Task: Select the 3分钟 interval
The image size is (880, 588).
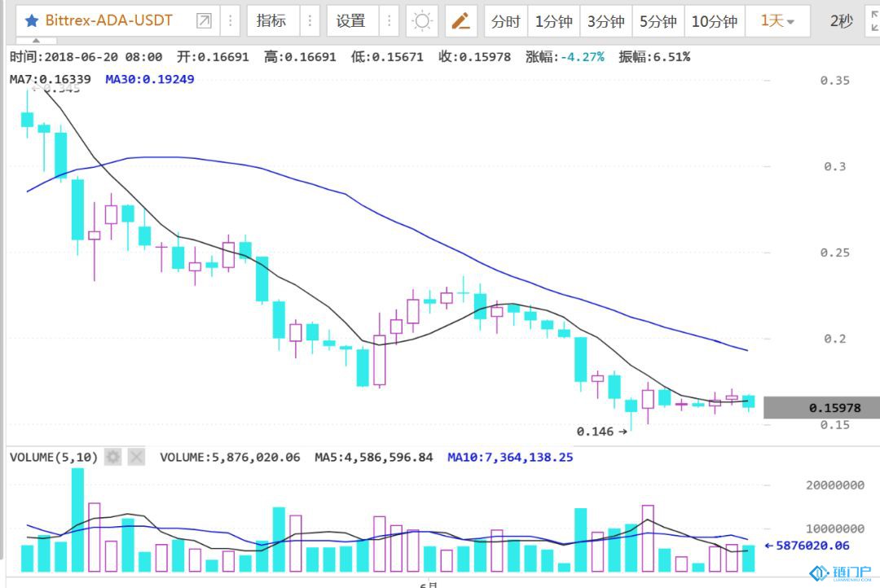Action: (x=606, y=21)
